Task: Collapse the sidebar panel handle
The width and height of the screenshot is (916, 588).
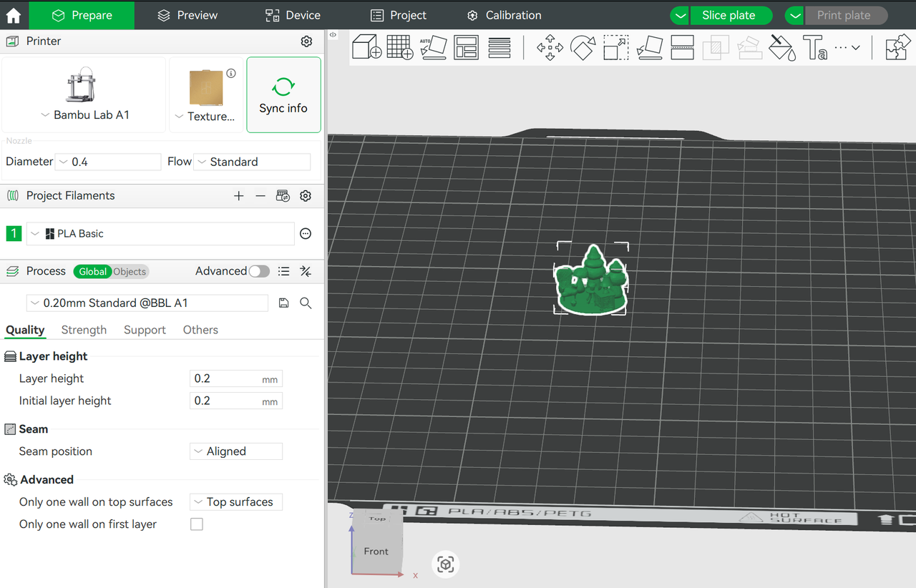Action: tap(333, 34)
